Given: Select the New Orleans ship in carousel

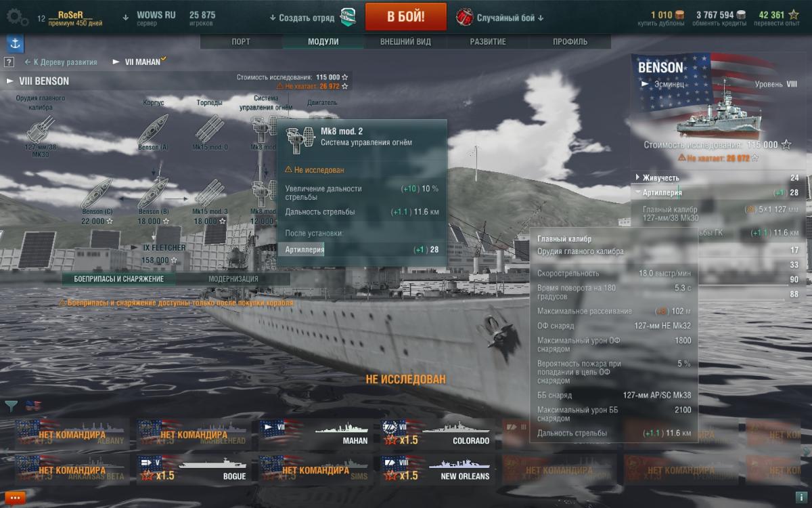Looking at the screenshot, I should tap(436, 468).
